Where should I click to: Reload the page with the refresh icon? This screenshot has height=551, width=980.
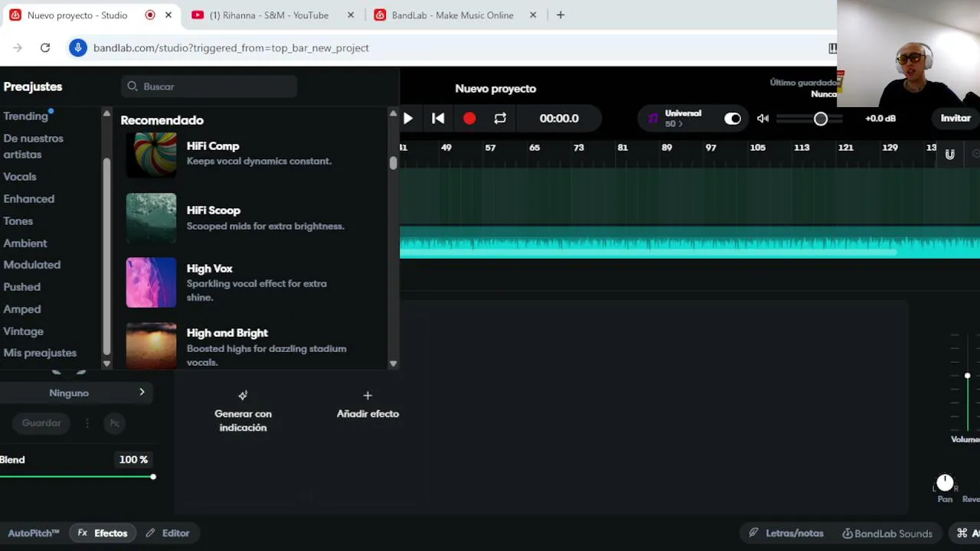[45, 48]
